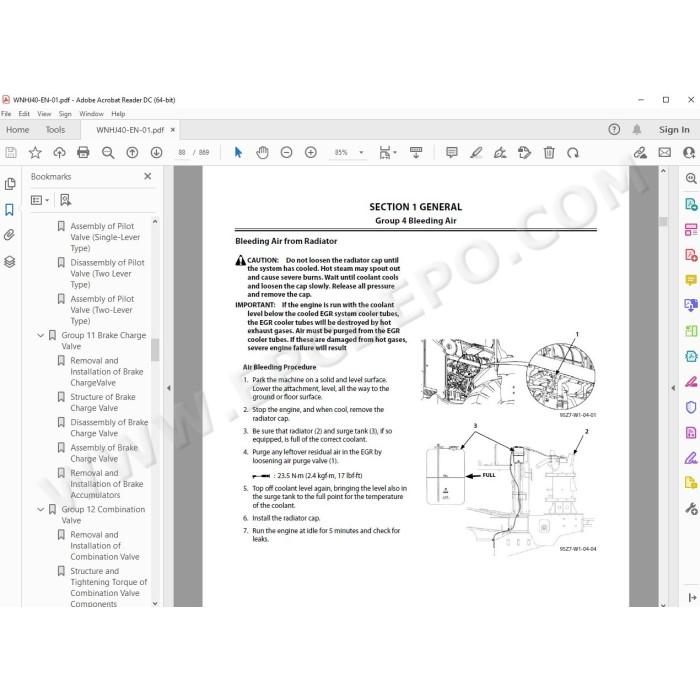Open page thumbnails panel
The height and width of the screenshot is (700, 700).
[10, 184]
